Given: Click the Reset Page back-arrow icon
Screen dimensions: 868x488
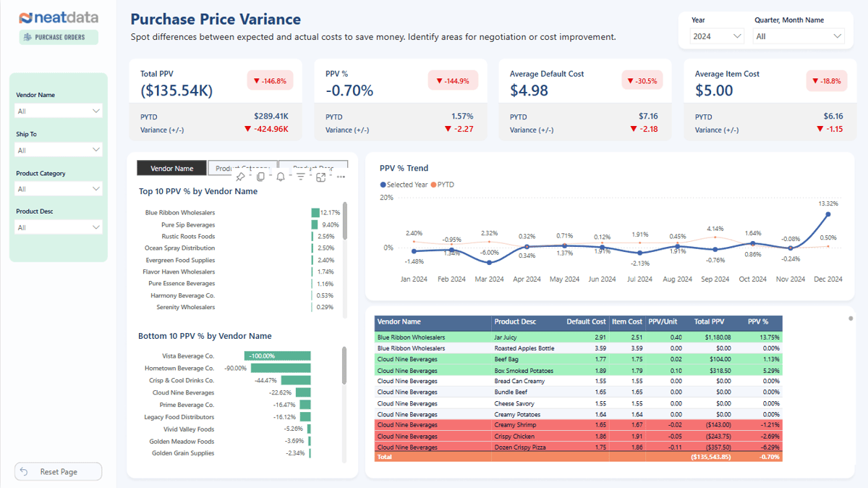Looking at the screenshot, I should [x=24, y=472].
